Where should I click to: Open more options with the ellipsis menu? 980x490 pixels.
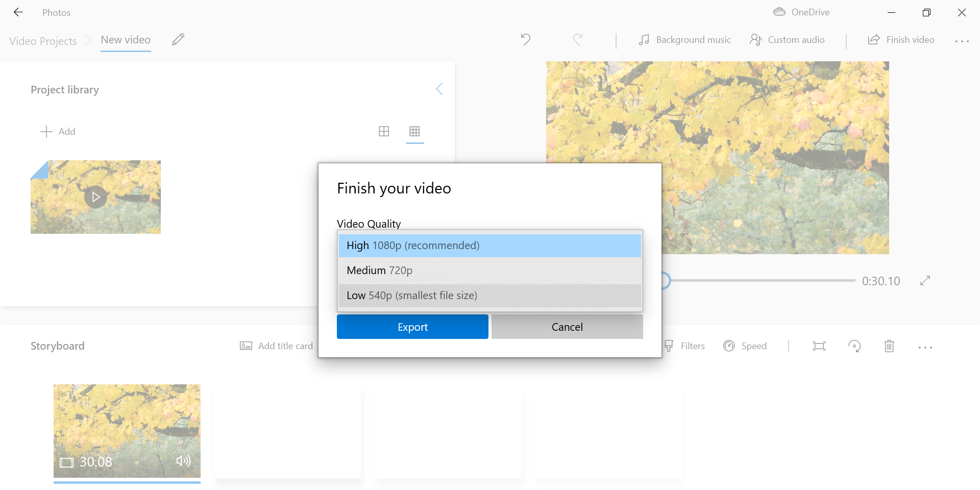coord(962,41)
